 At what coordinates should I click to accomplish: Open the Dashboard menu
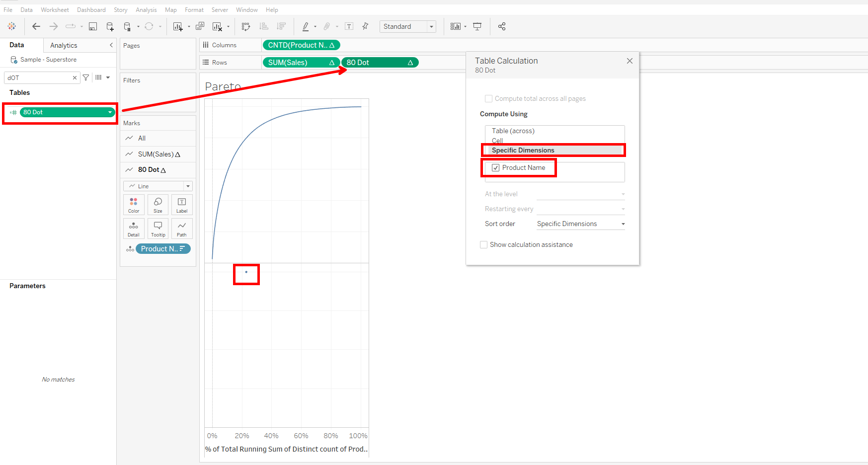point(91,10)
